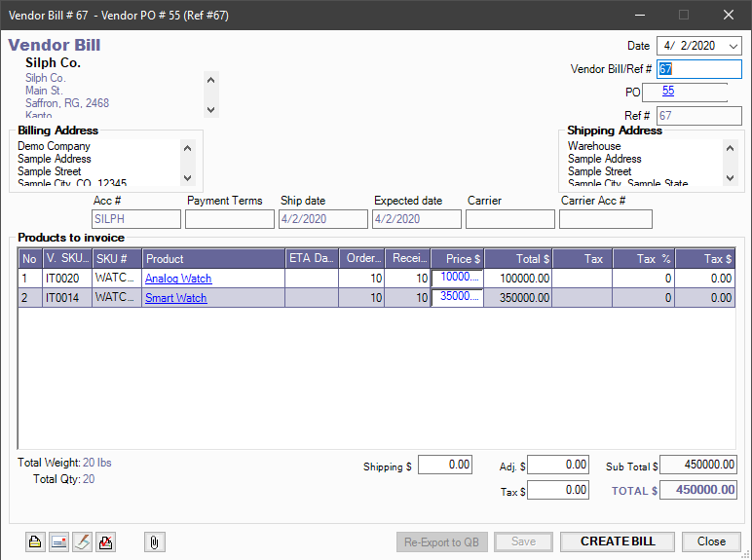Click the Shipping $ amount field
Viewport: 752px width, 560px height.
tap(446, 466)
